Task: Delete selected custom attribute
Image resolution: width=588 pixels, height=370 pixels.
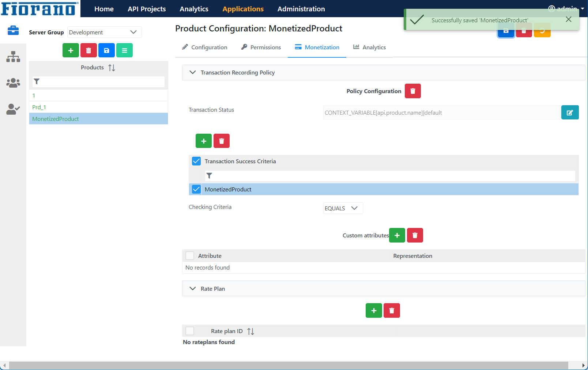Action: point(415,235)
